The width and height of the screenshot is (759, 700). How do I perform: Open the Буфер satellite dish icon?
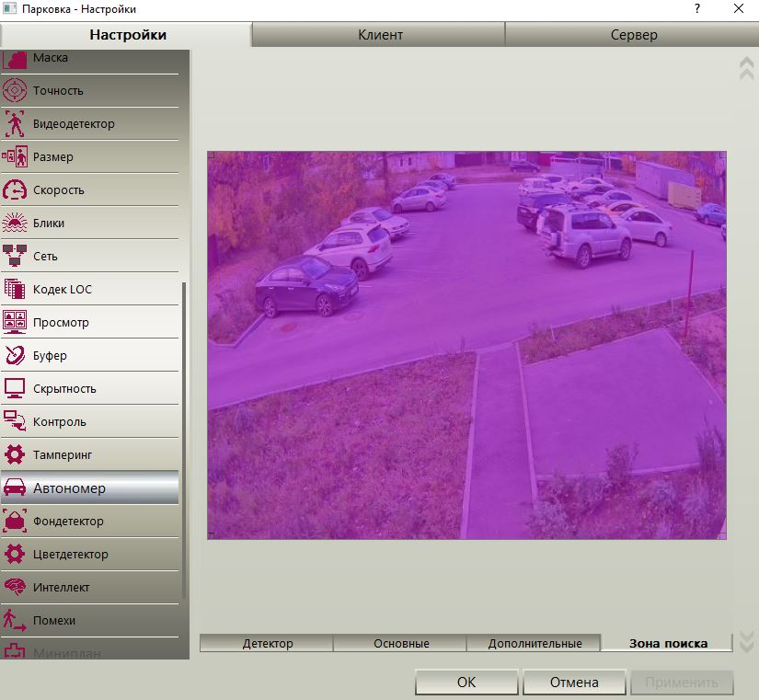coord(15,355)
